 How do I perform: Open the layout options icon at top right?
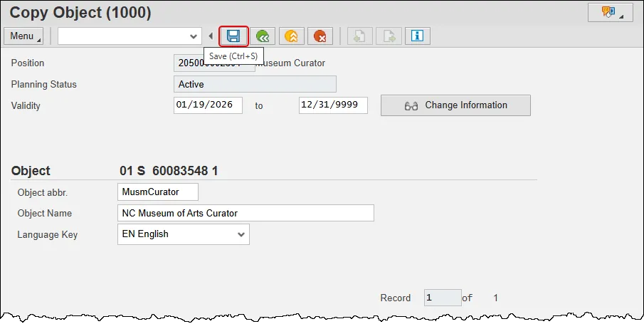[x=611, y=12]
